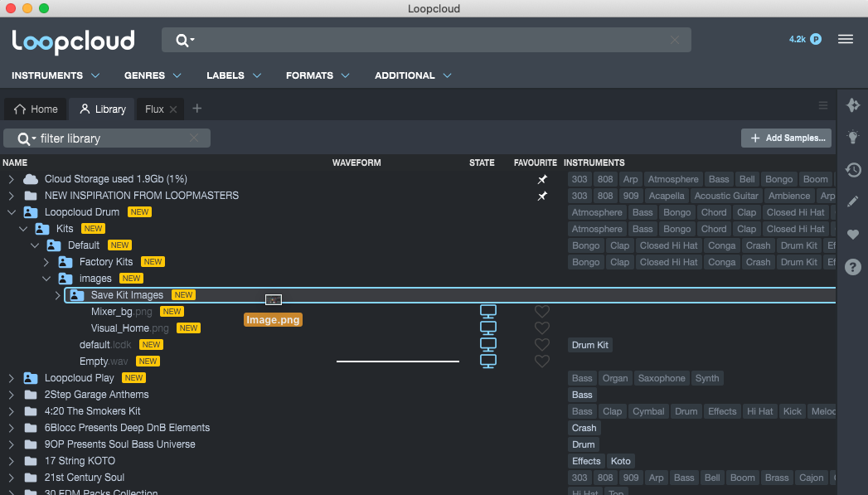Favourite the Visual_Home.png file

(x=542, y=328)
